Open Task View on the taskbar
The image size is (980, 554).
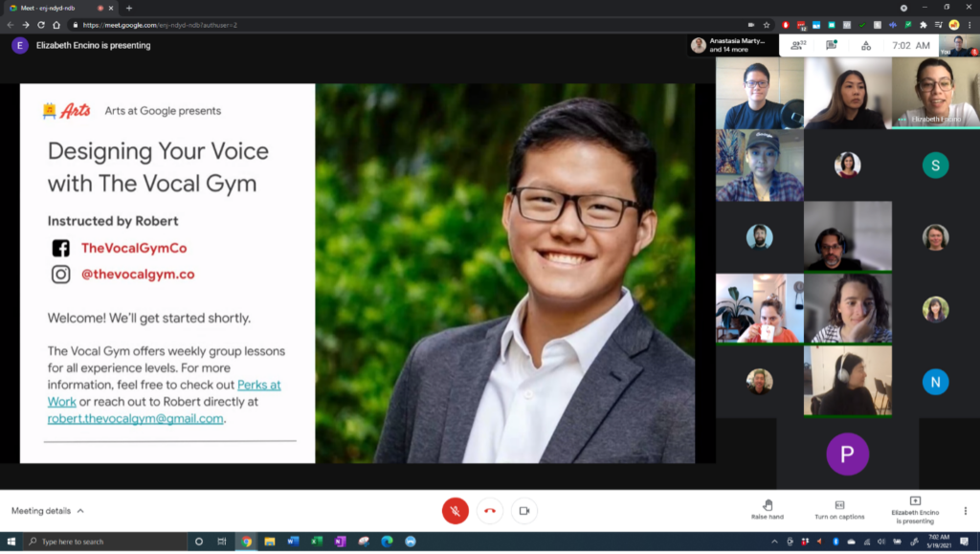222,542
